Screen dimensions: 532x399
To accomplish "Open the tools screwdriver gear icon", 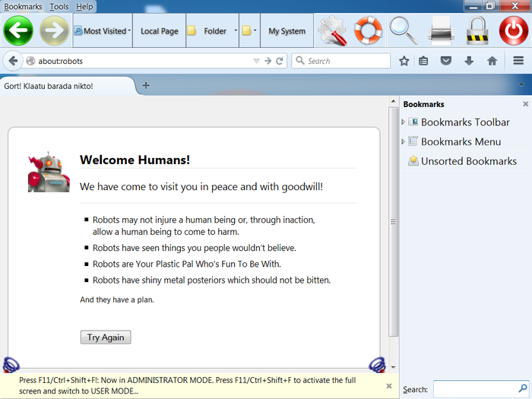I will tap(333, 30).
